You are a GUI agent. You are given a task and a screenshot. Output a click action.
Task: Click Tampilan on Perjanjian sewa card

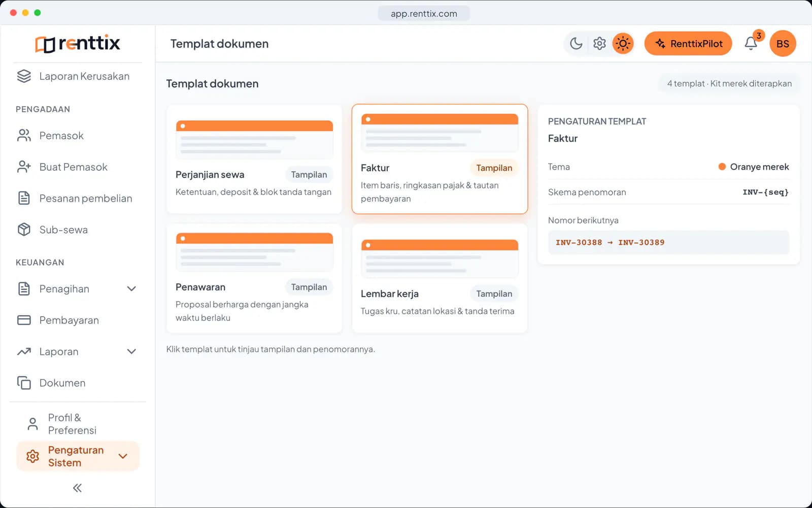[x=309, y=175]
